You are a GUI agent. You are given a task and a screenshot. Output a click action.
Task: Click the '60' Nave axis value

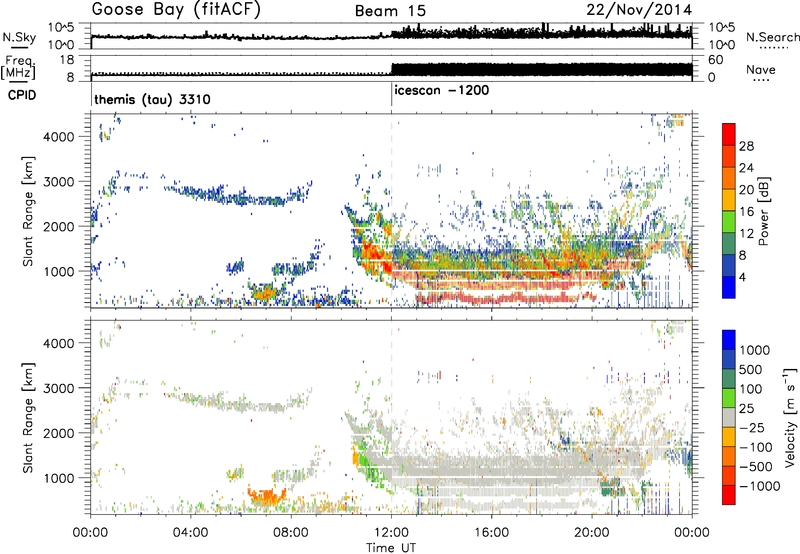[x=716, y=60]
